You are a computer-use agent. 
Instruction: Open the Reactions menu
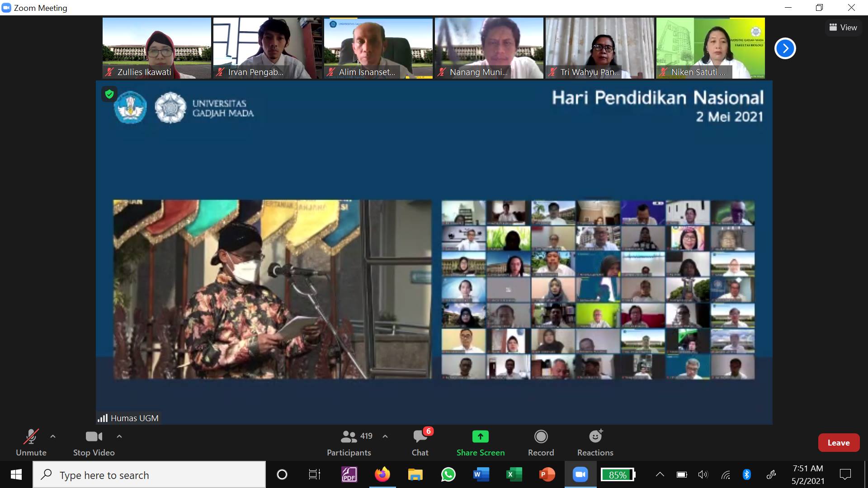[595, 443]
